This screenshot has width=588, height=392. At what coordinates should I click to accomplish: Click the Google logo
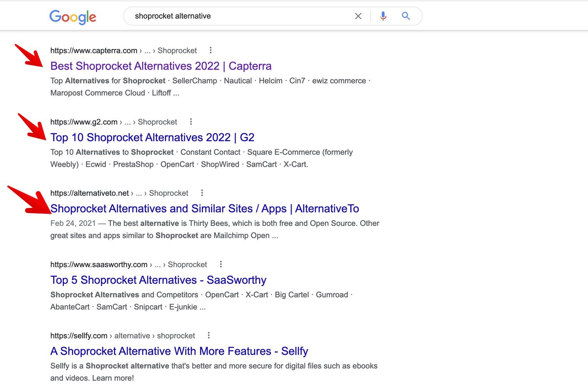tap(73, 17)
